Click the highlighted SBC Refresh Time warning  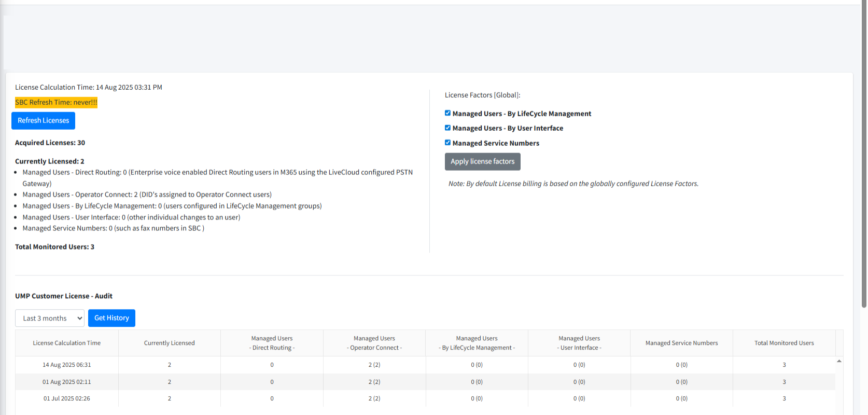[56, 103]
